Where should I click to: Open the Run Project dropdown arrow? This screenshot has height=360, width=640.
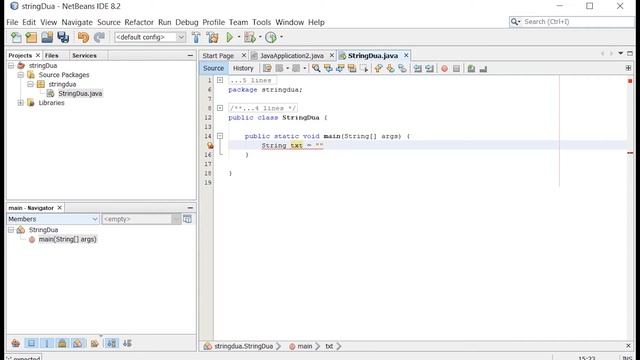pyautogui.click(x=239, y=37)
